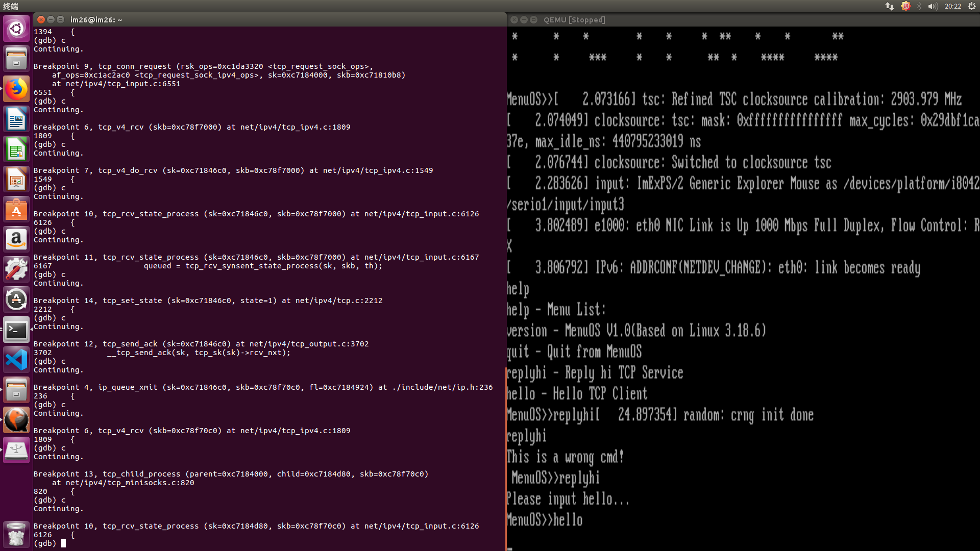
Task: Open the mounted USB drive icon
Action: 16,450
